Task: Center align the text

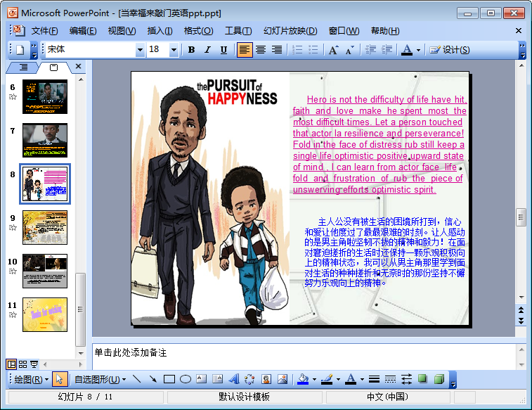Action: (x=261, y=50)
